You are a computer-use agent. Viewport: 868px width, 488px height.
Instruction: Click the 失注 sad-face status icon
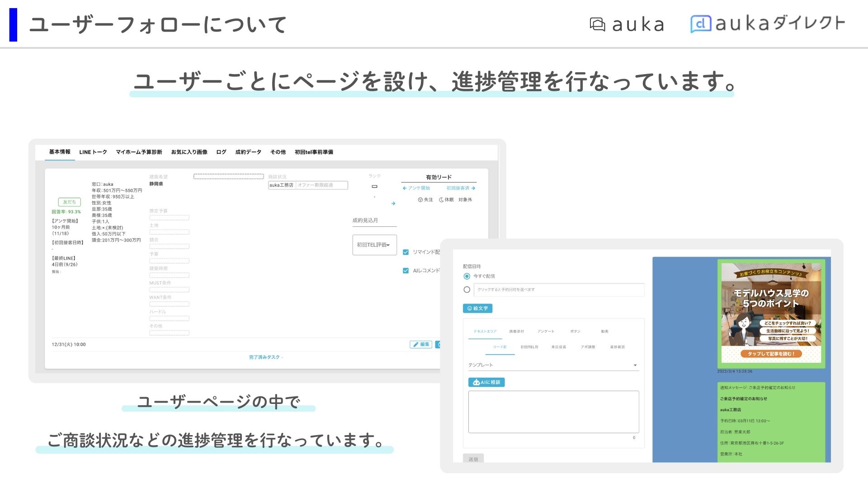tap(420, 200)
